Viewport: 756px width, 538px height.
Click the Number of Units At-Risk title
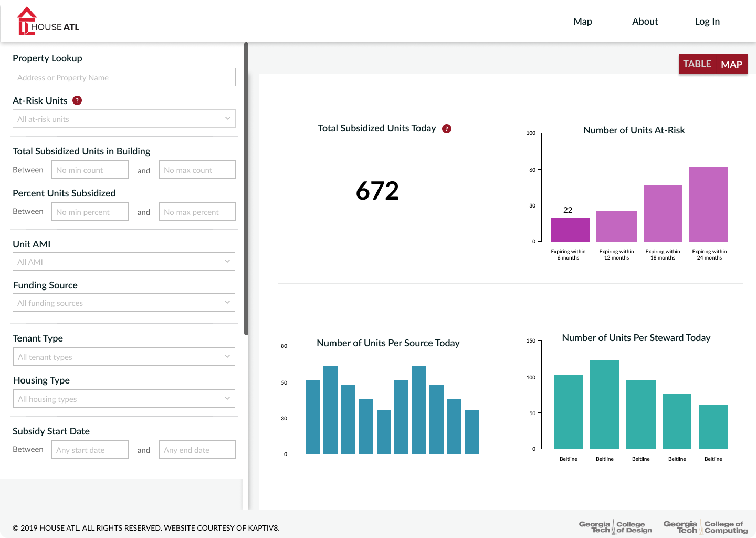634,130
